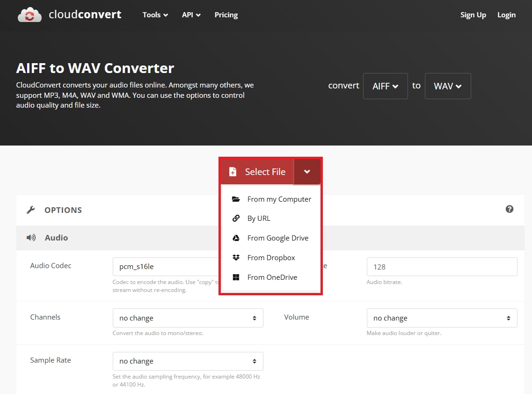Click the Audio section label
This screenshot has width=532, height=394.
(x=56, y=238)
